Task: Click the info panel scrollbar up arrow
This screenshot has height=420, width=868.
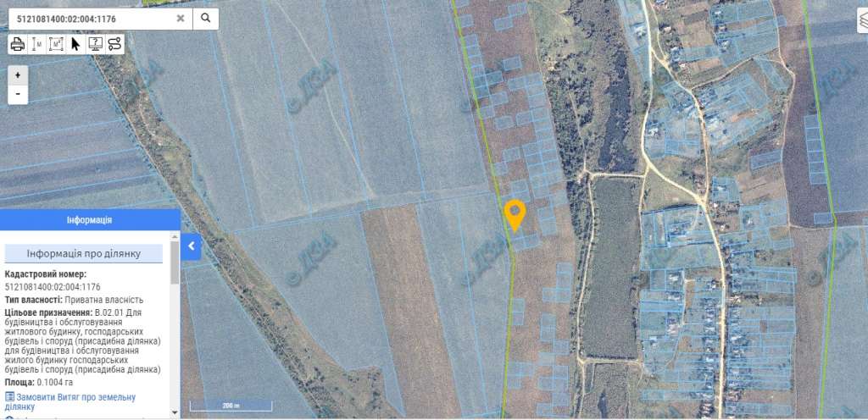Action: click(175, 236)
